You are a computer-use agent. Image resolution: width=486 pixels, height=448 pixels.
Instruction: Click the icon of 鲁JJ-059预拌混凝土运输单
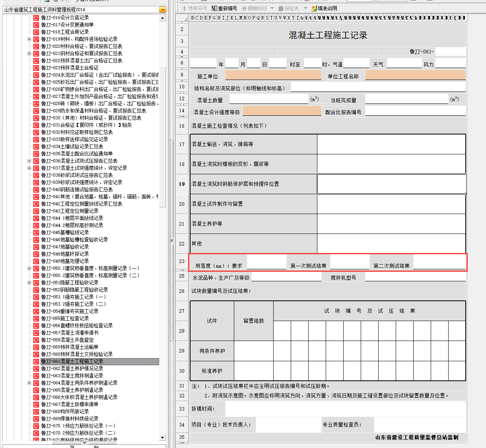(x=36, y=347)
